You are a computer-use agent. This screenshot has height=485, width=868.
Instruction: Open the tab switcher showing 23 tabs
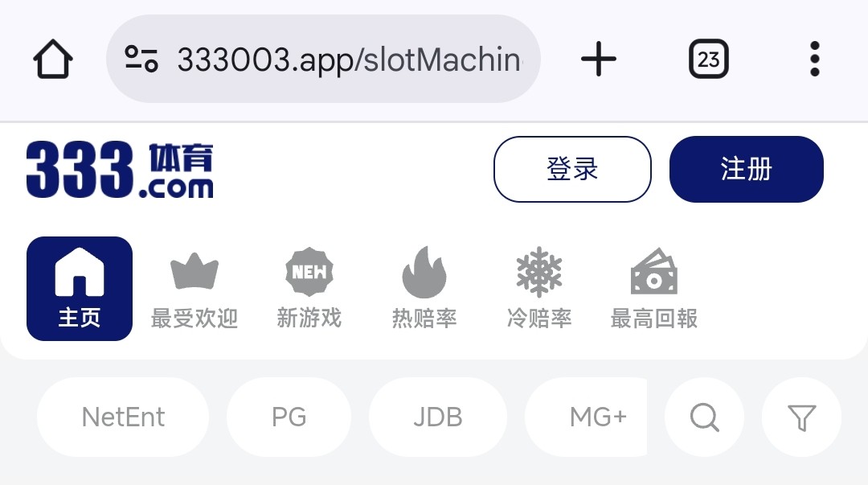point(709,59)
